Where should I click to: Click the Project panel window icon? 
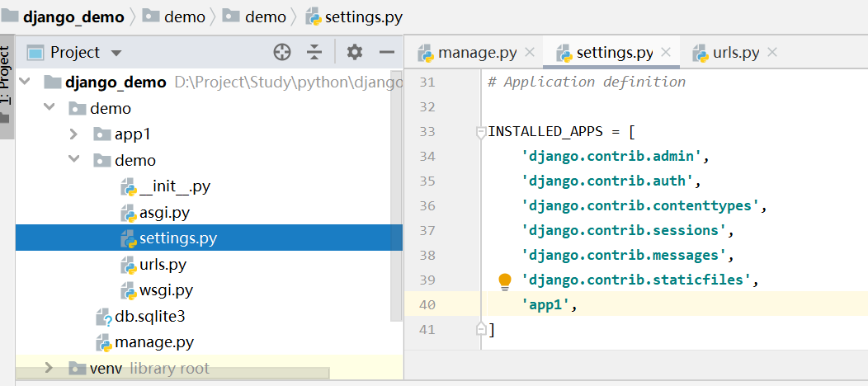point(35,53)
